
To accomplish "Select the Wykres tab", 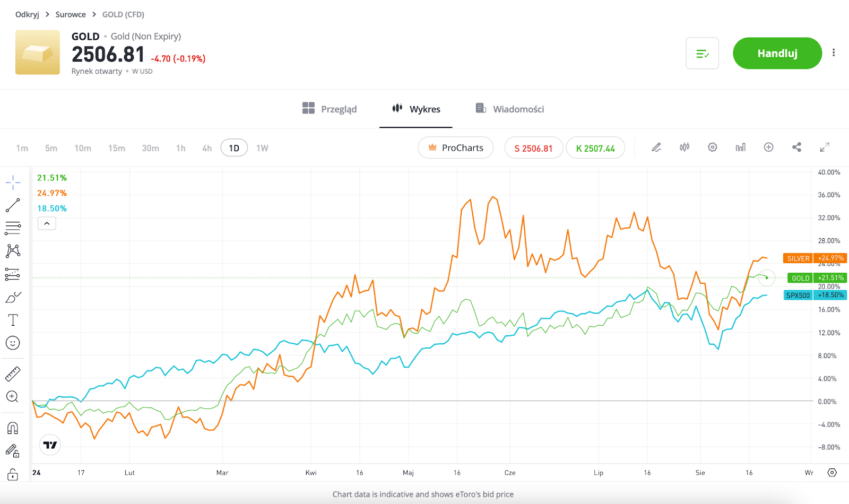I will tap(416, 109).
